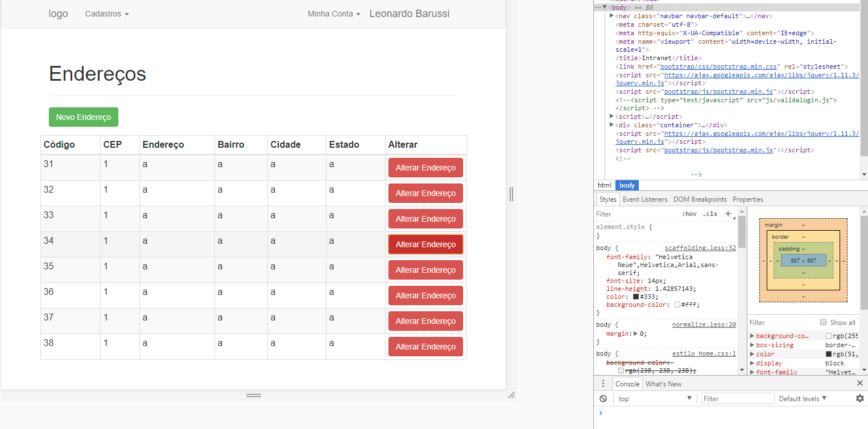
Task: Click the rgb(238, 238, 238) swatch
Action: [x=621, y=370]
